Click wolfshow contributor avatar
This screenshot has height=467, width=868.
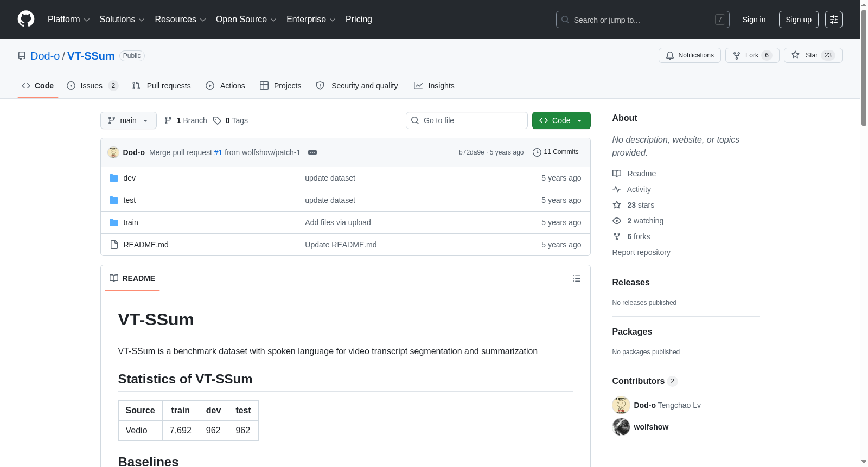(621, 427)
